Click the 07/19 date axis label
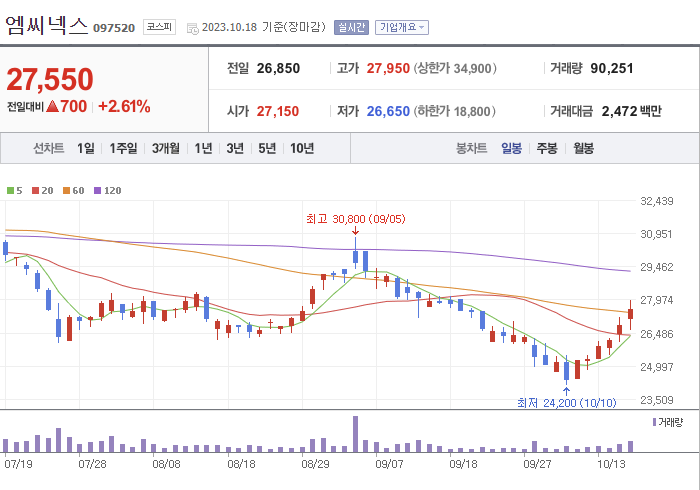700x490 pixels. pos(18,464)
